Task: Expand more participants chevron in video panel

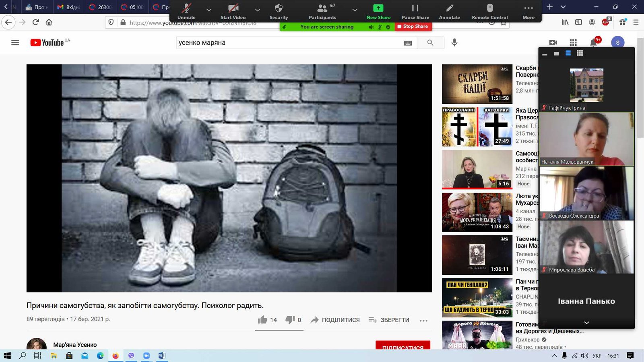Action: click(586, 323)
